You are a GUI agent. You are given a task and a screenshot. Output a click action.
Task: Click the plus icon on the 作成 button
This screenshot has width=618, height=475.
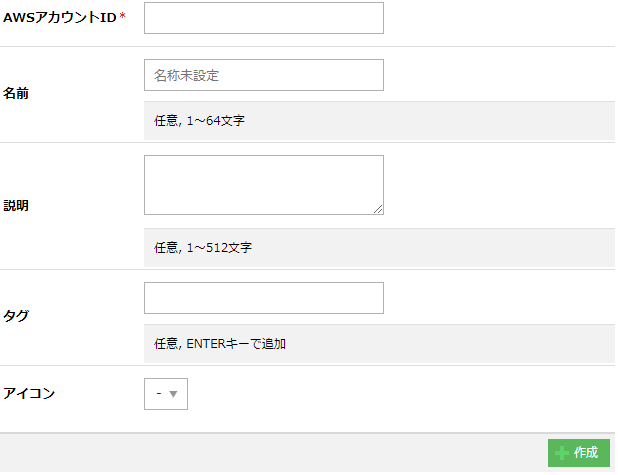(562, 453)
